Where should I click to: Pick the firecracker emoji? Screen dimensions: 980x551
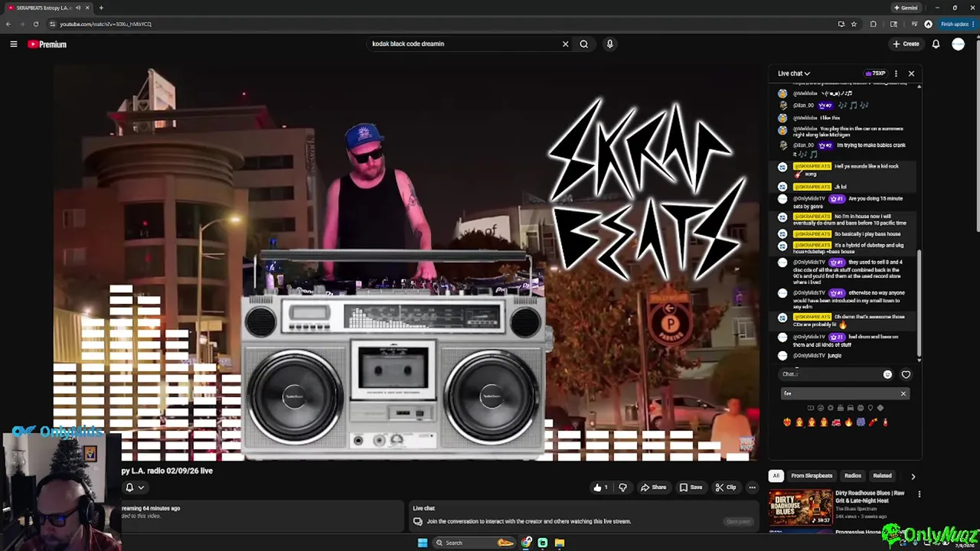(873, 422)
